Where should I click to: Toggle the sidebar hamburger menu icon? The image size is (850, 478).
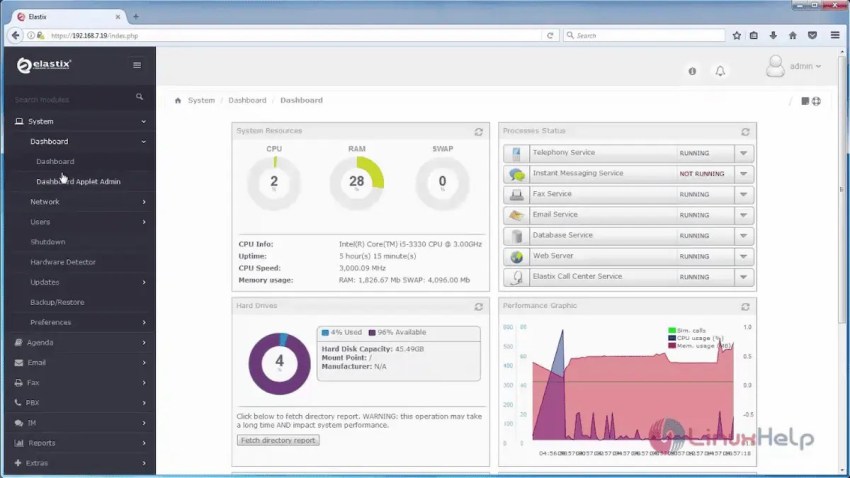pyautogui.click(x=137, y=65)
